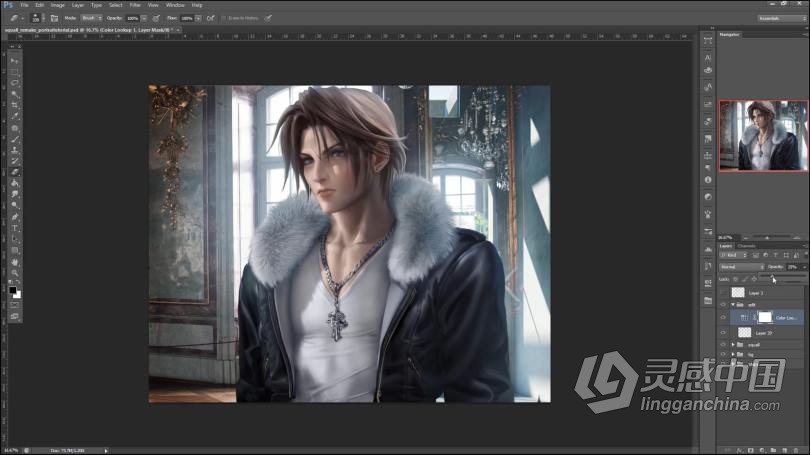
Task: Select the Navigator panel tab
Action: [x=729, y=35]
